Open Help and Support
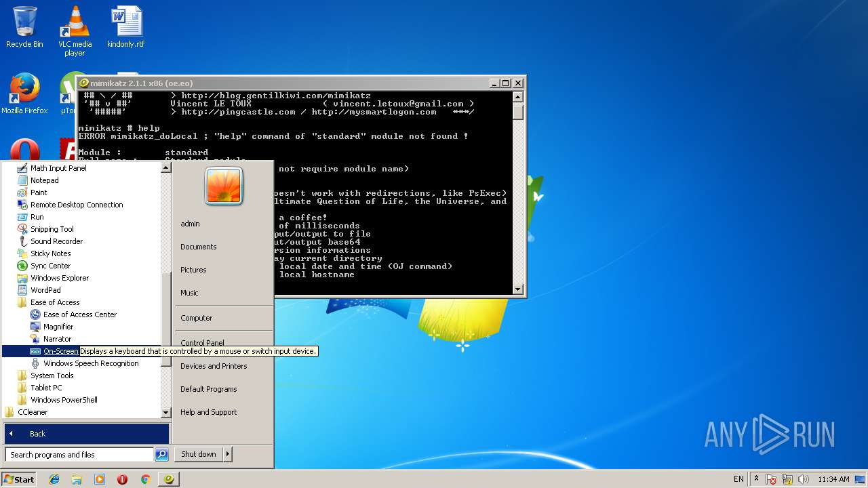Image resolution: width=868 pixels, height=488 pixels. (x=208, y=412)
